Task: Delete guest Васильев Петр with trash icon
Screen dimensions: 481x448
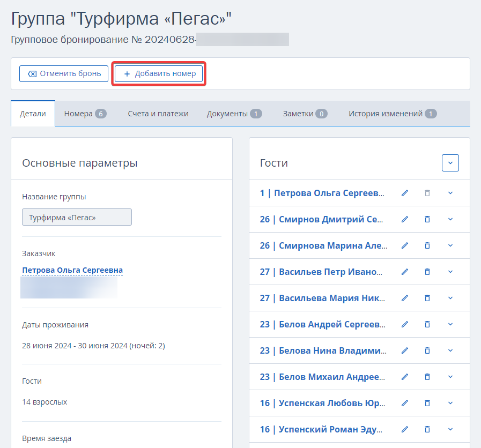Action: point(427,272)
